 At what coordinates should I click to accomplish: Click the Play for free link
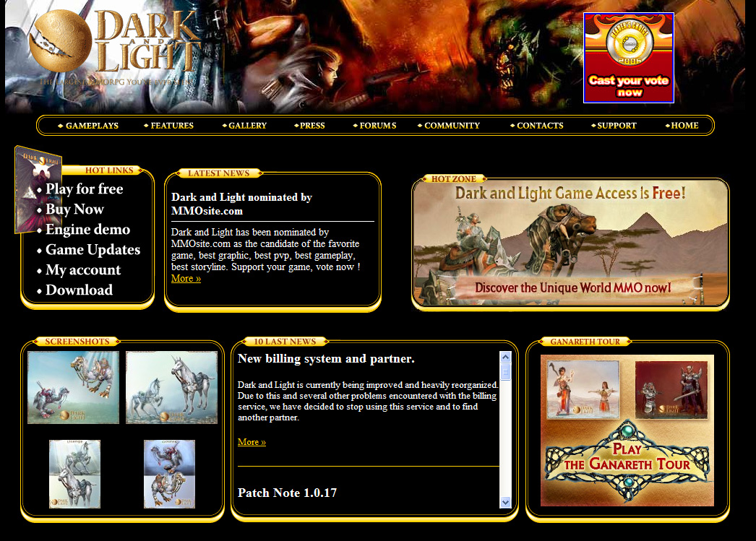[84, 189]
